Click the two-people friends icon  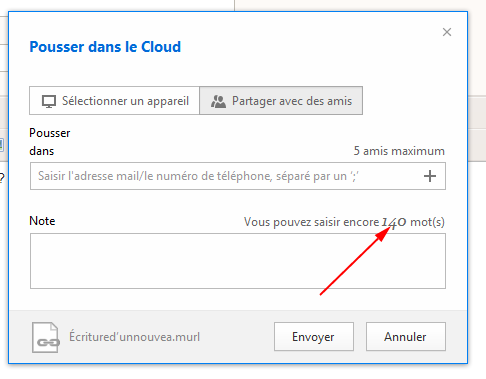click(218, 101)
